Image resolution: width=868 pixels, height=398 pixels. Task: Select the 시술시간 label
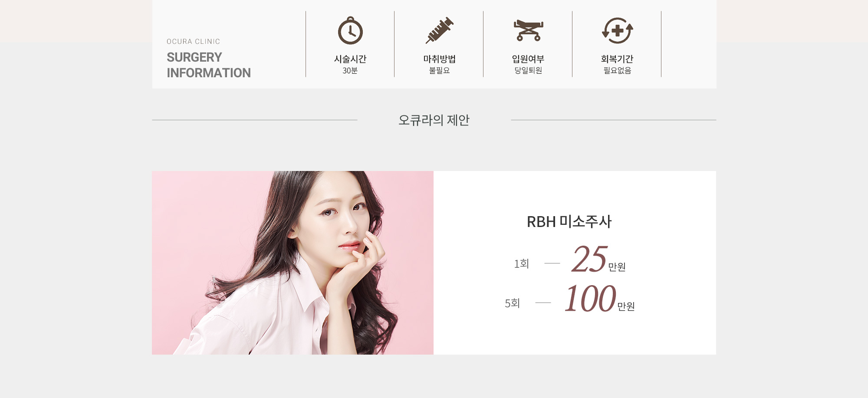(x=350, y=59)
